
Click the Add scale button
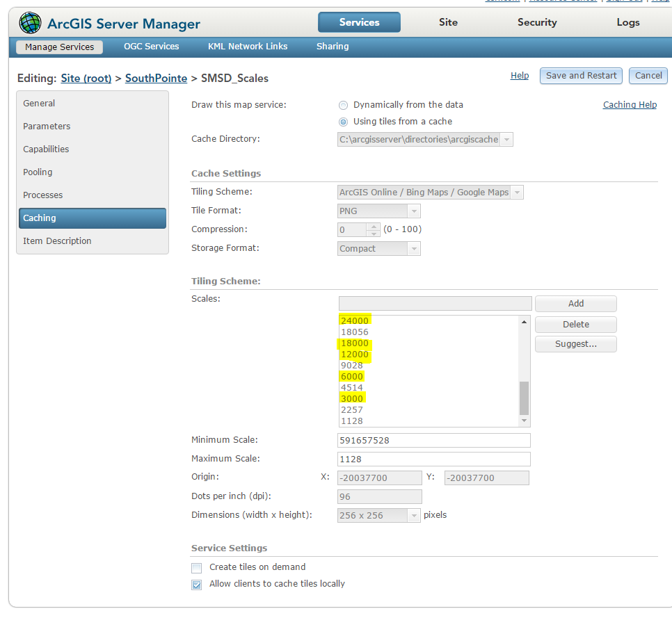coord(575,304)
